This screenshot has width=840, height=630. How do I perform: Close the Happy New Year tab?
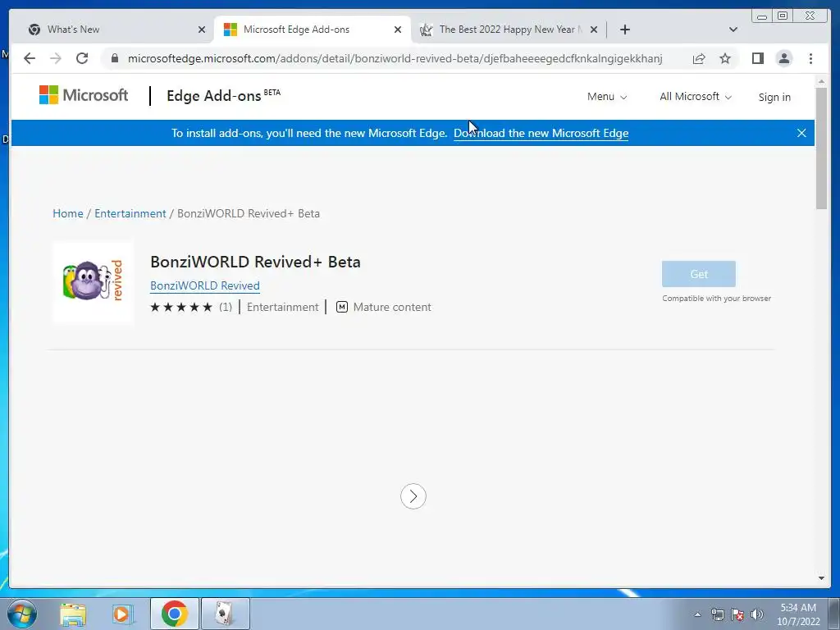tap(594, 30)
